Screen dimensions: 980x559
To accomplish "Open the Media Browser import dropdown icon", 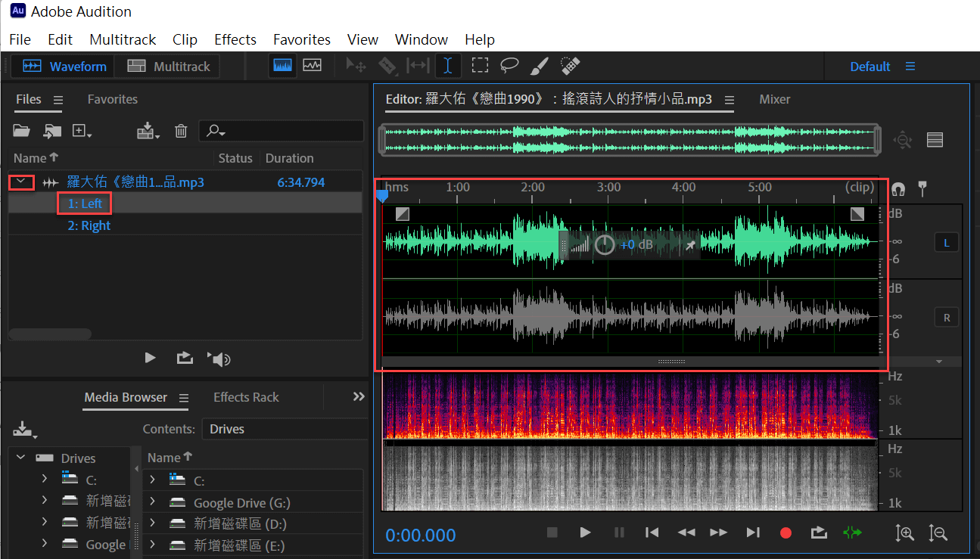I will click(24, 430).
